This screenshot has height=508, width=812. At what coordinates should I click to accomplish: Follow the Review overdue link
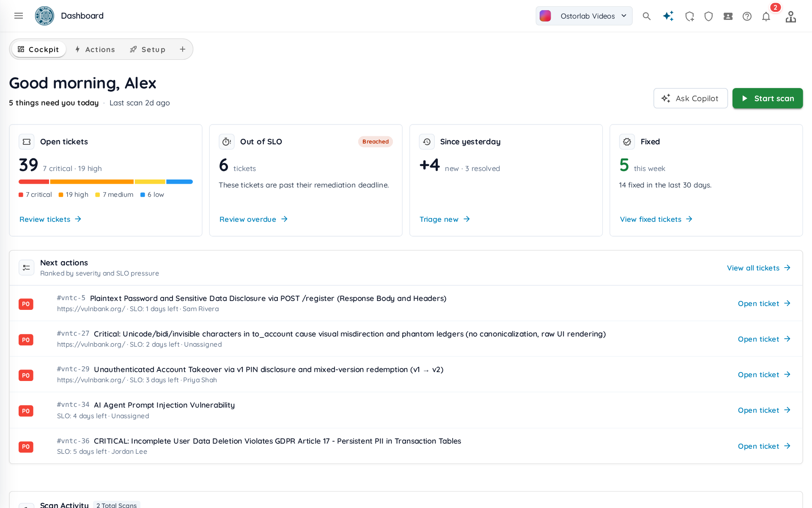(x=253, y=219)
